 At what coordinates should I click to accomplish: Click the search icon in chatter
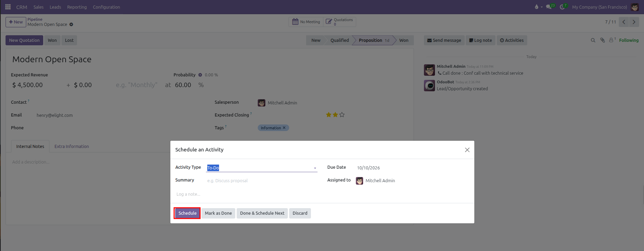593,40
